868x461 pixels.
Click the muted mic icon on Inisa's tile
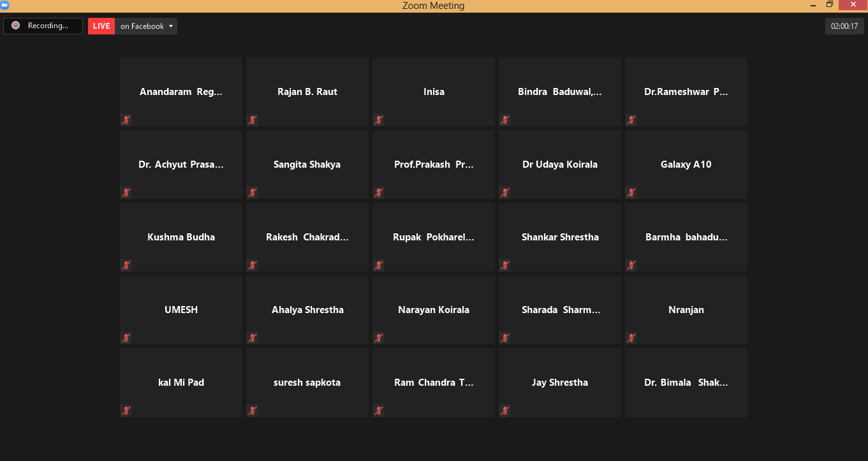pos(379,120)
